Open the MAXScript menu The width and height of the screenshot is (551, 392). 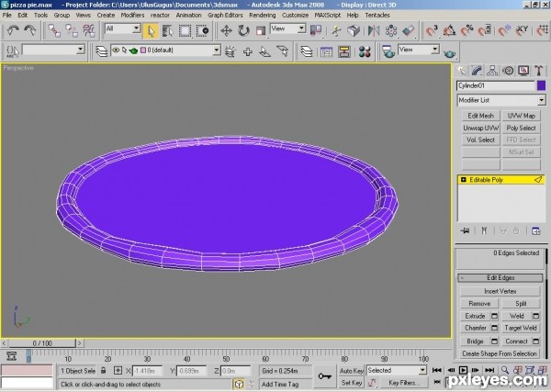328,15
